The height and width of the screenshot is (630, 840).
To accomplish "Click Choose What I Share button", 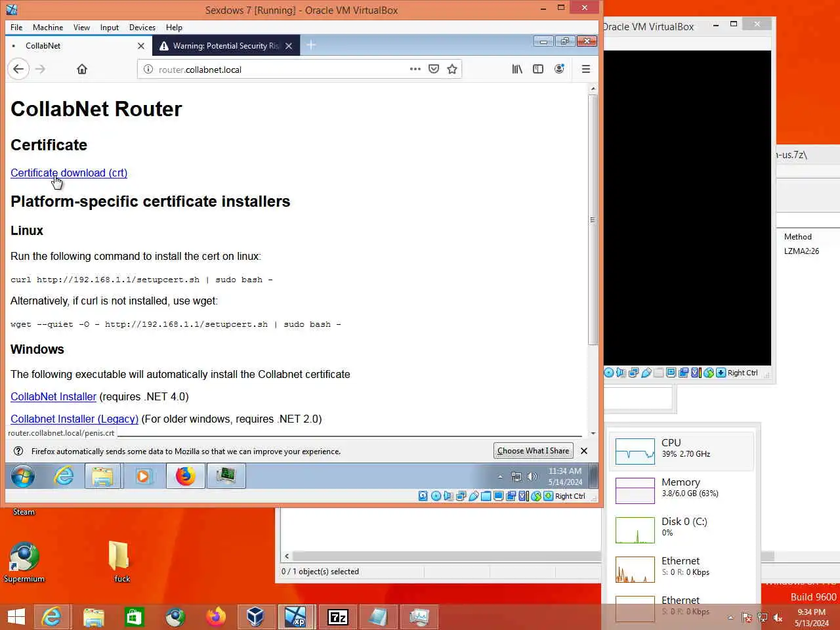I will click(x=533, y=451).
